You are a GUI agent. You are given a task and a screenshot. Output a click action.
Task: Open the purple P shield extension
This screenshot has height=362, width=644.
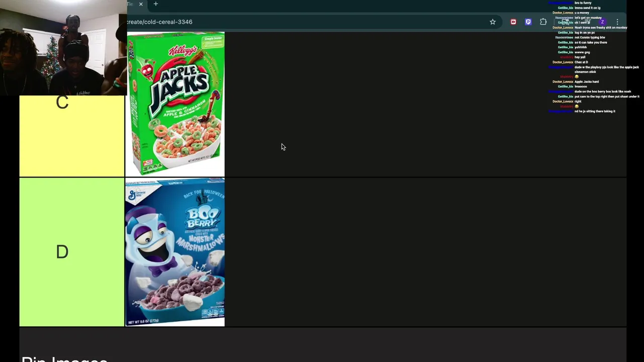(x=528, y=22)
